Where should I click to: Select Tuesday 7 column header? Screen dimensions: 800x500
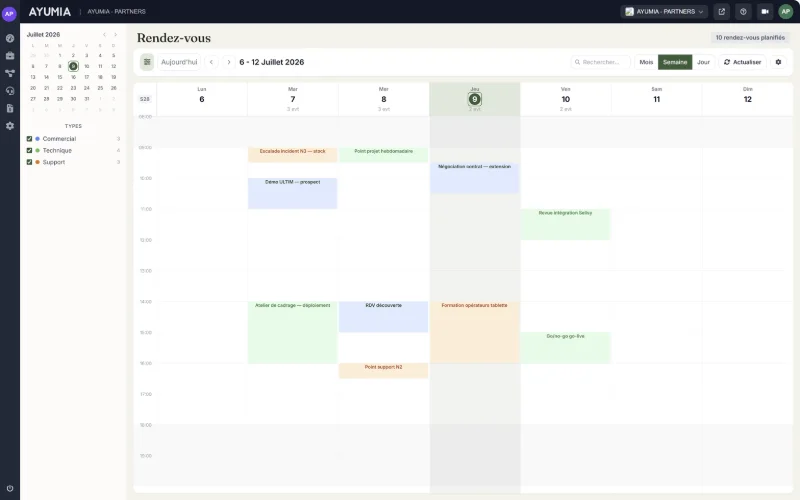(x=292, y=99)
